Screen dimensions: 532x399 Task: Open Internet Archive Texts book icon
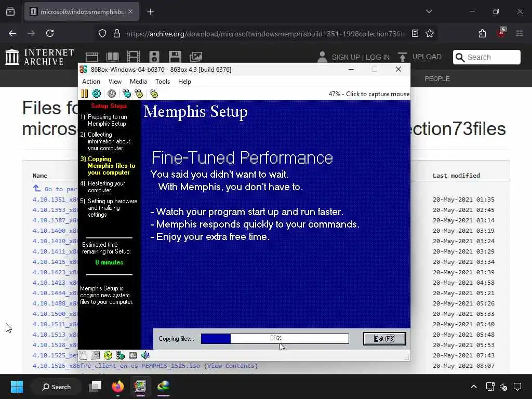point(113,57)
